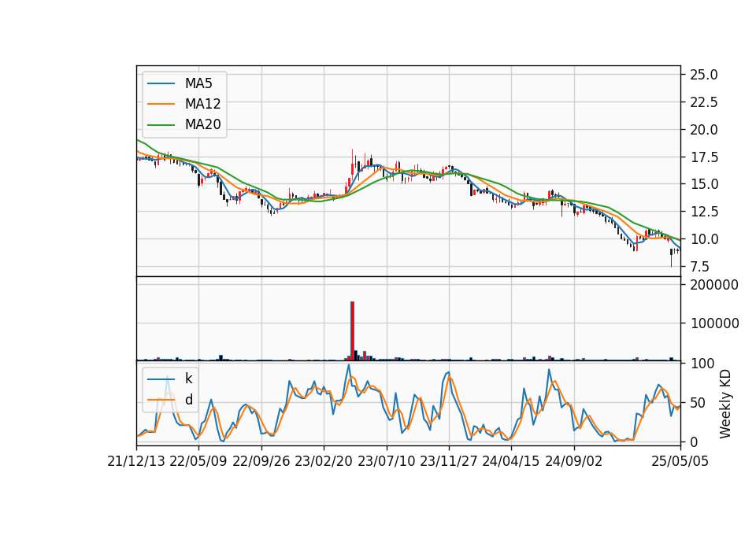Click the date label 25/05/05

point(680,461)
